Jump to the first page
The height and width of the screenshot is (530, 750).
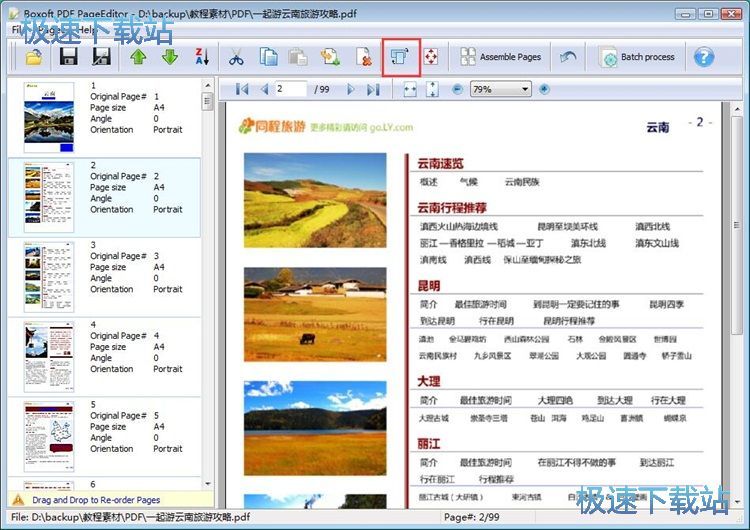242,89
